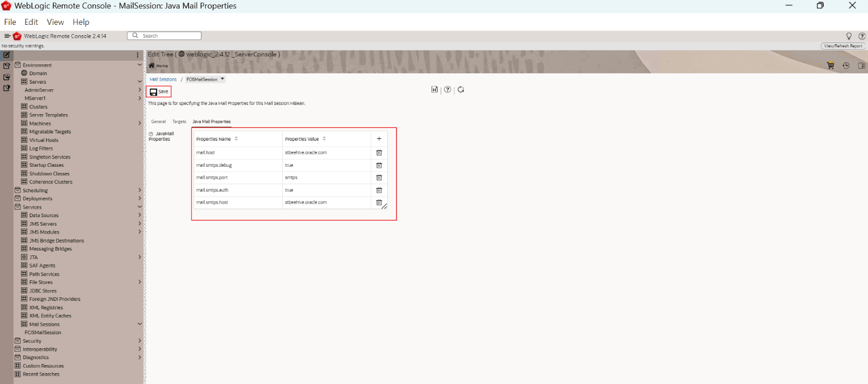Viewport: 868px width, 384px height.
Task: Open the File menu
Action: (10, 22)
